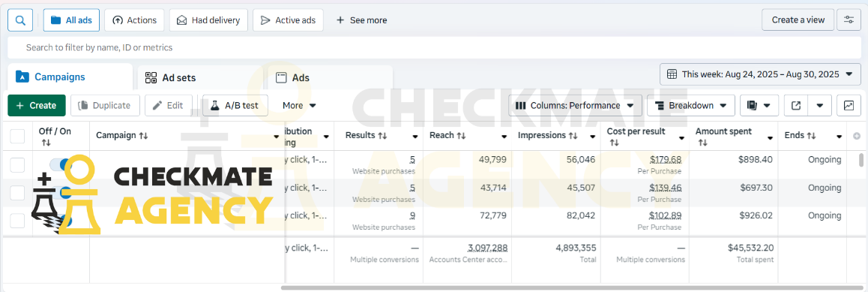The image size is (868, 292).
Task: Open the Impressions column header menu arrow
Action: pyautogui.click(x=592, y=137)
